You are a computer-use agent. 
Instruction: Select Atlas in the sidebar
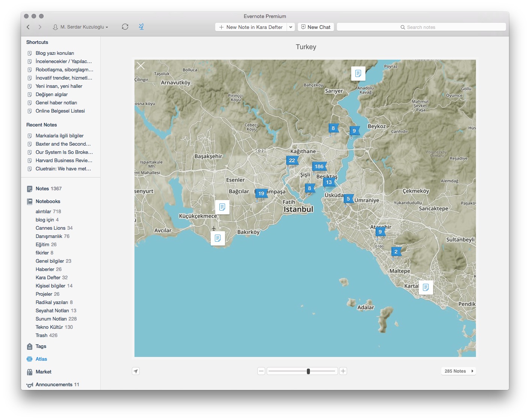41,359
